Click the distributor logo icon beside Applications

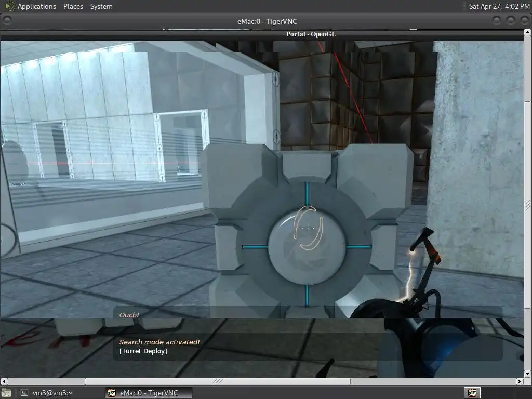9,6
